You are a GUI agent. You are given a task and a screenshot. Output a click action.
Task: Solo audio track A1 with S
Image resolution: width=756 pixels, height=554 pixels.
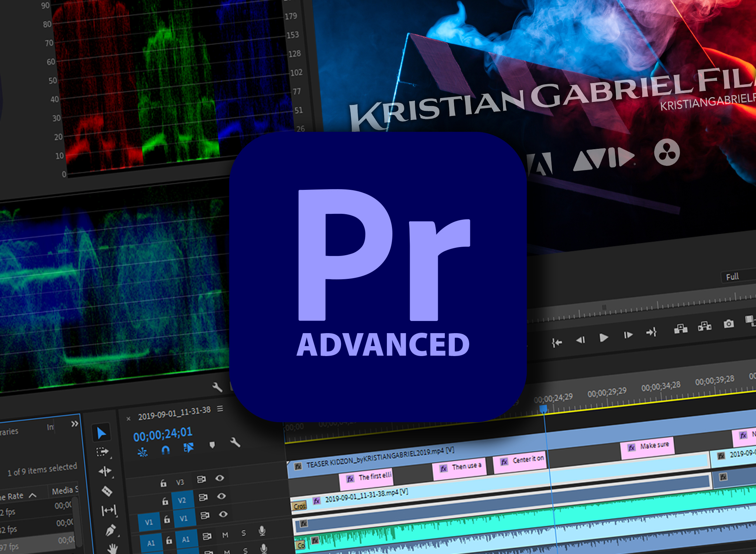243,533
